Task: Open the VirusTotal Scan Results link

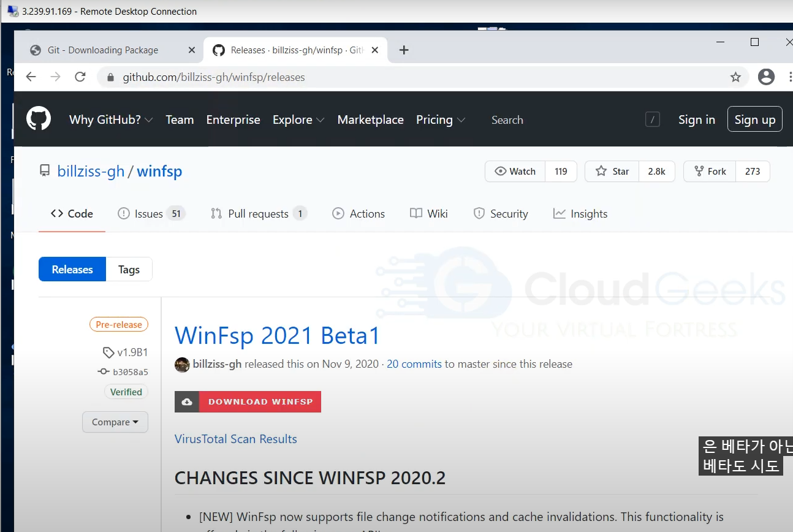Action: coord(236,439)
